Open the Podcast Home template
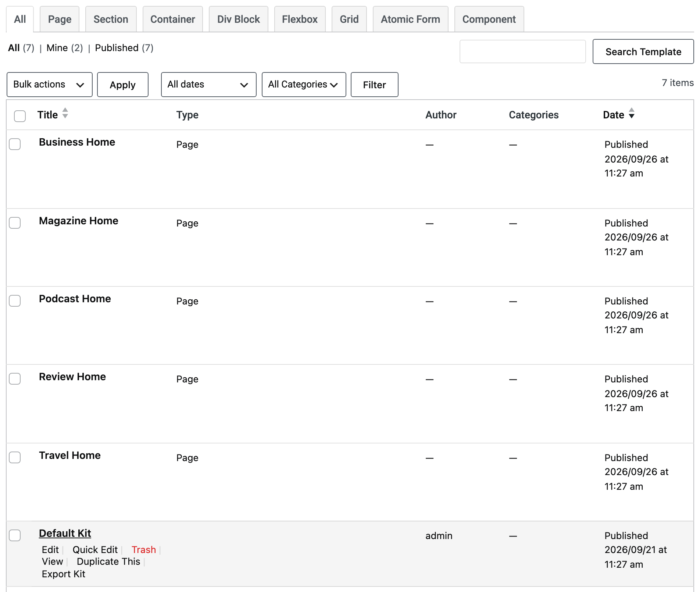700x592 pixels. [75, 299]
